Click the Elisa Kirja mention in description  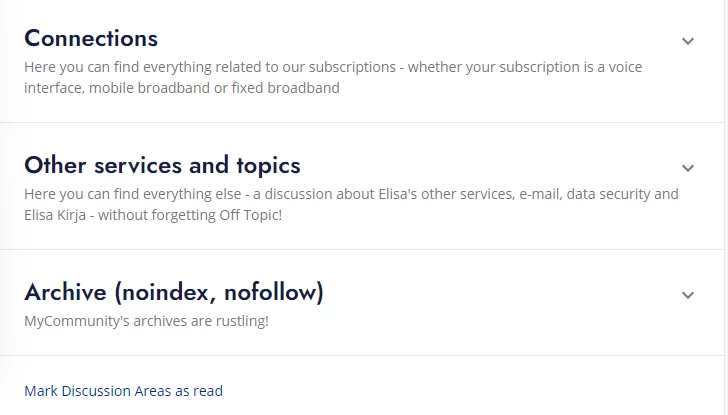point(55,215)
